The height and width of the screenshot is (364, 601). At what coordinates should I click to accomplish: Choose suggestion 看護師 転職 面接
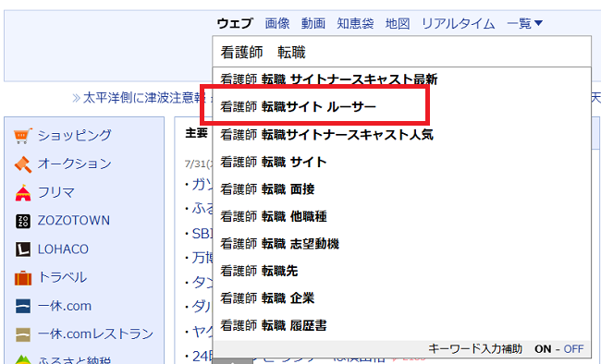401,188
